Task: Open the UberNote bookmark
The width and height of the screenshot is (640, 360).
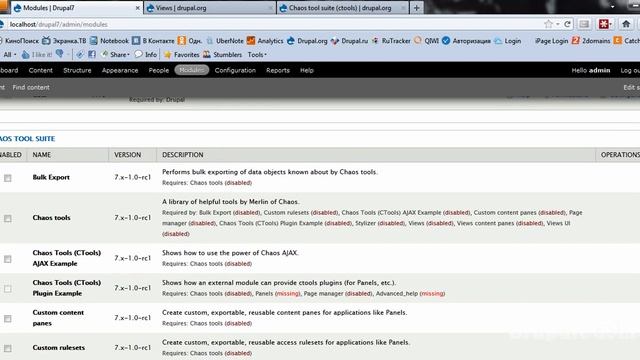Action: (225, 41)
